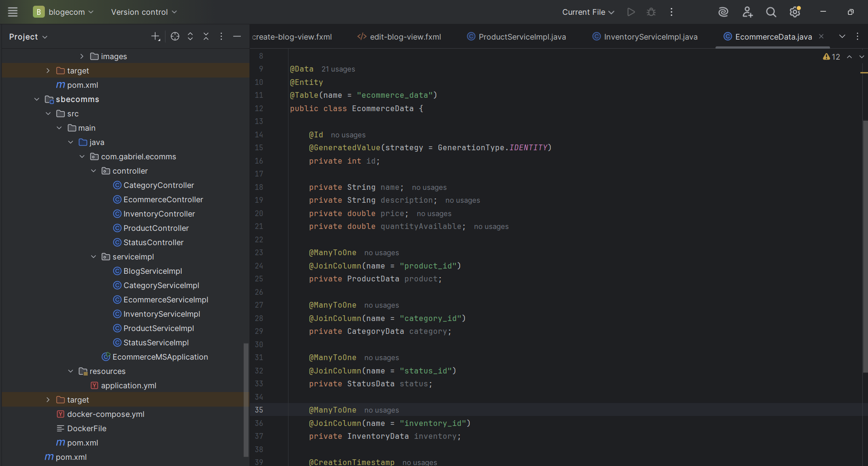Open the AI Assistant spiral icon
Image resolution: width=868 pixels, height=466 pixels.
click(x=723, y=12)
